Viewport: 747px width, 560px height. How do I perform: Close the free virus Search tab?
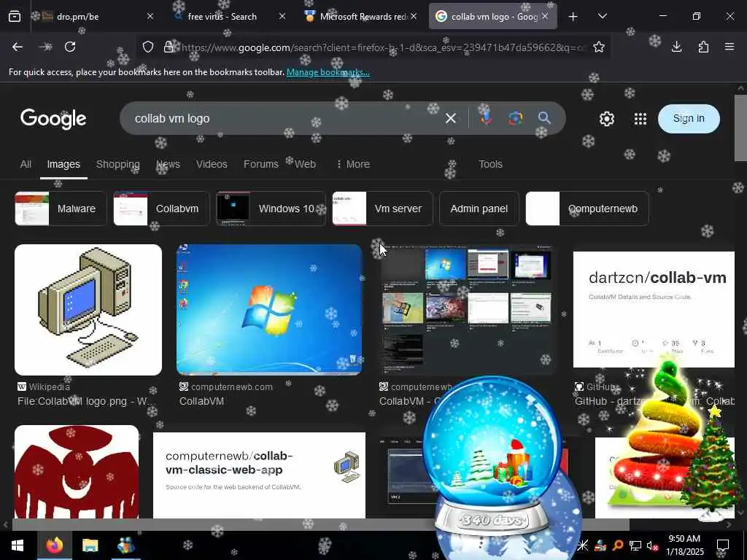pos(282,16)
